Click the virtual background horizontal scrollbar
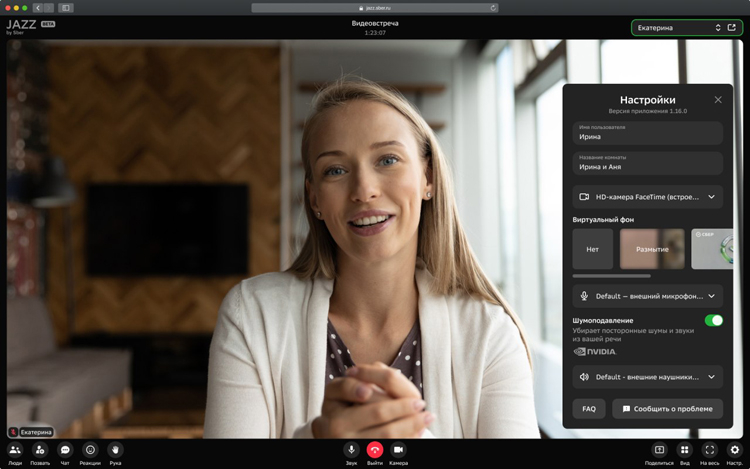 tap(612, 276)
